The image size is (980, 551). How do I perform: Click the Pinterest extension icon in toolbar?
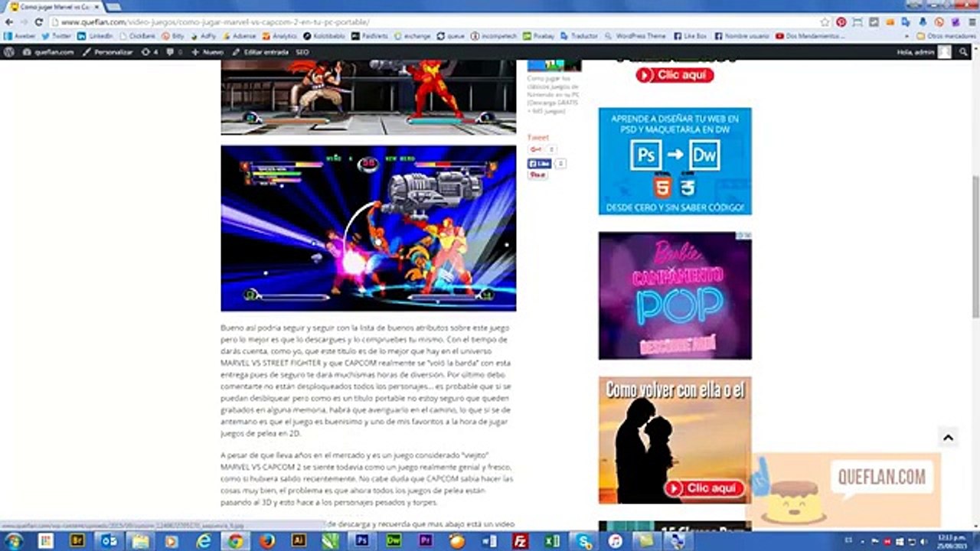[841, 22]
